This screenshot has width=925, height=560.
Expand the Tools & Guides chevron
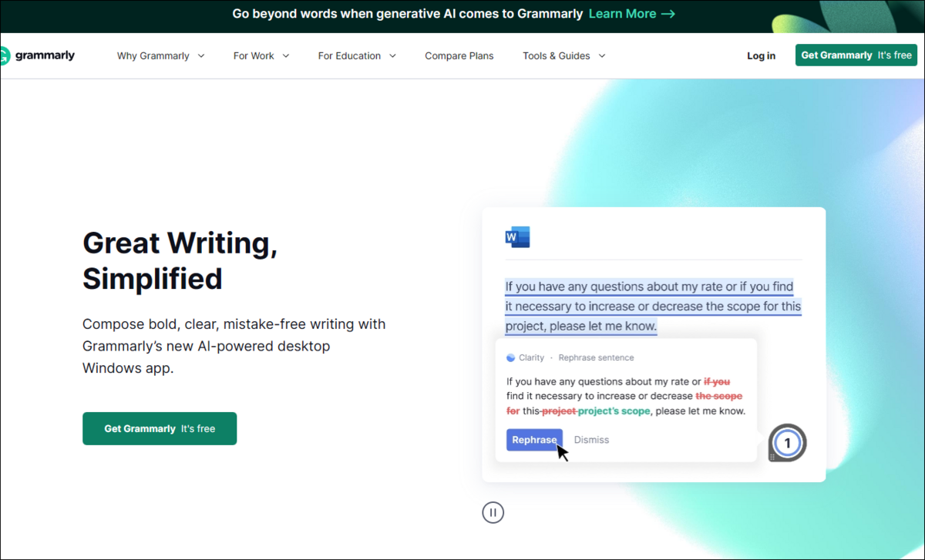click(x=602, y=55)
